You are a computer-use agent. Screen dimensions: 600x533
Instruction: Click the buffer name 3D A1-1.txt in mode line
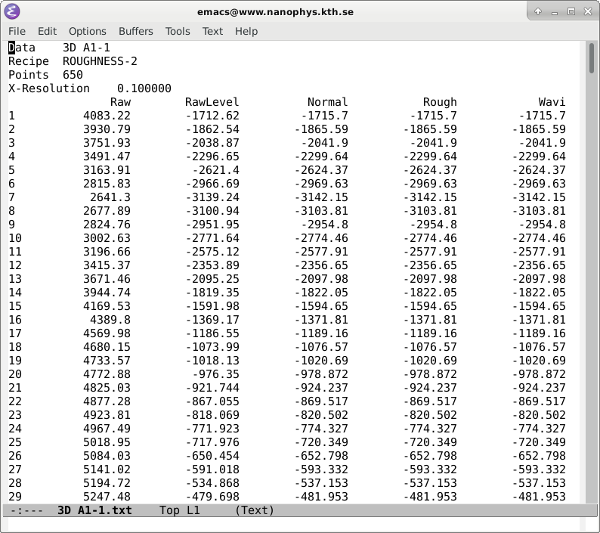[94, 510]
